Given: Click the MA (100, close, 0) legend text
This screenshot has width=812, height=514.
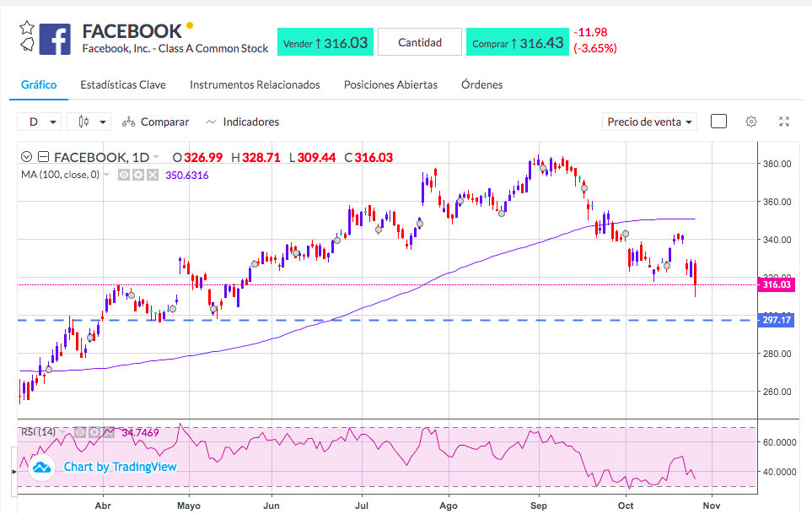Looking at the screenshot, I should [60, 175].
